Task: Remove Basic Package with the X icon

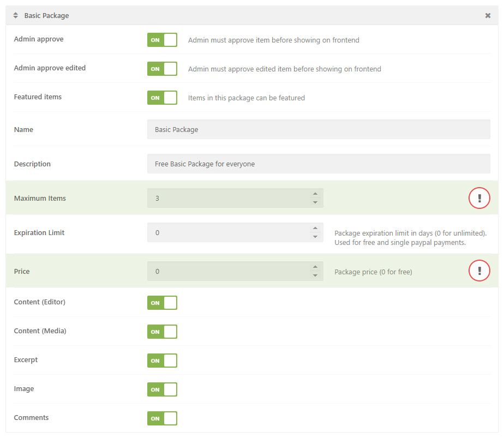Action: click(x=488, y=15)
